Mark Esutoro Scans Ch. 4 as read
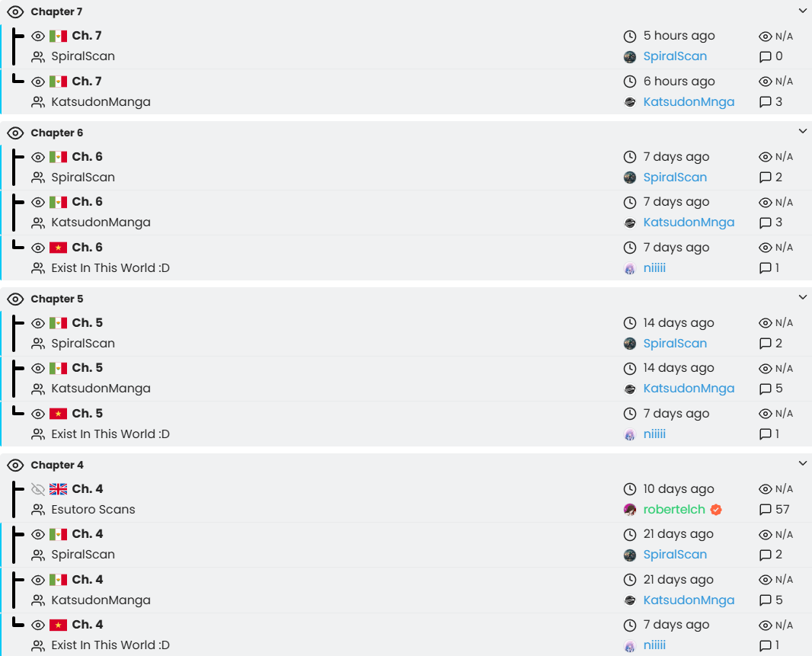 [x=38, y=488]
